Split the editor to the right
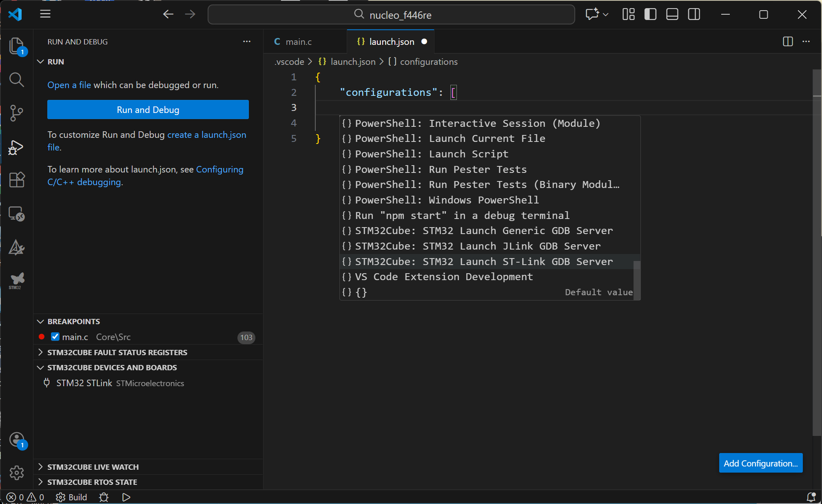This screenshot has height=504, width=822. click(788, 42)
